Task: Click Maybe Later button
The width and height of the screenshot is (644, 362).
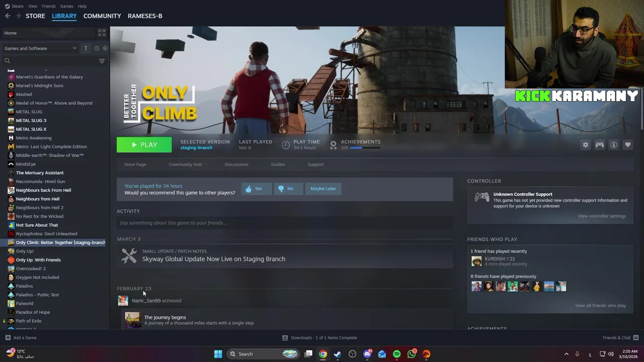Action: point(323,189)
